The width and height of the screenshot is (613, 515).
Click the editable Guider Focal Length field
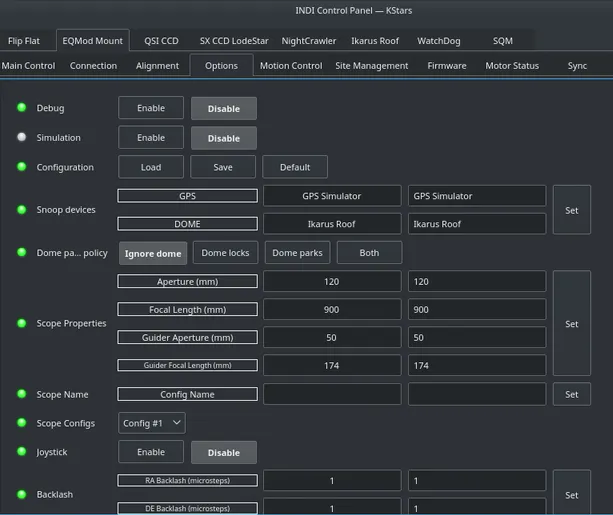point(477,366)
